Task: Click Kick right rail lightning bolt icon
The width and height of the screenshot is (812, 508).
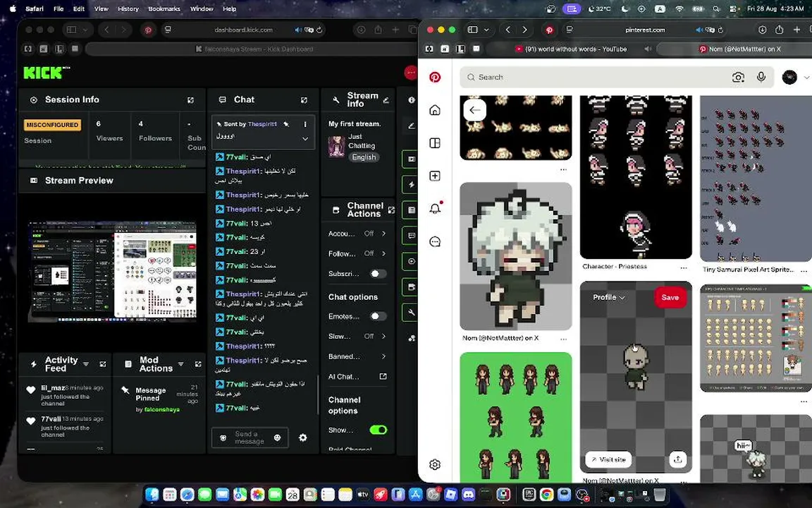Action: pyautogui.click(x=411, y=184)
